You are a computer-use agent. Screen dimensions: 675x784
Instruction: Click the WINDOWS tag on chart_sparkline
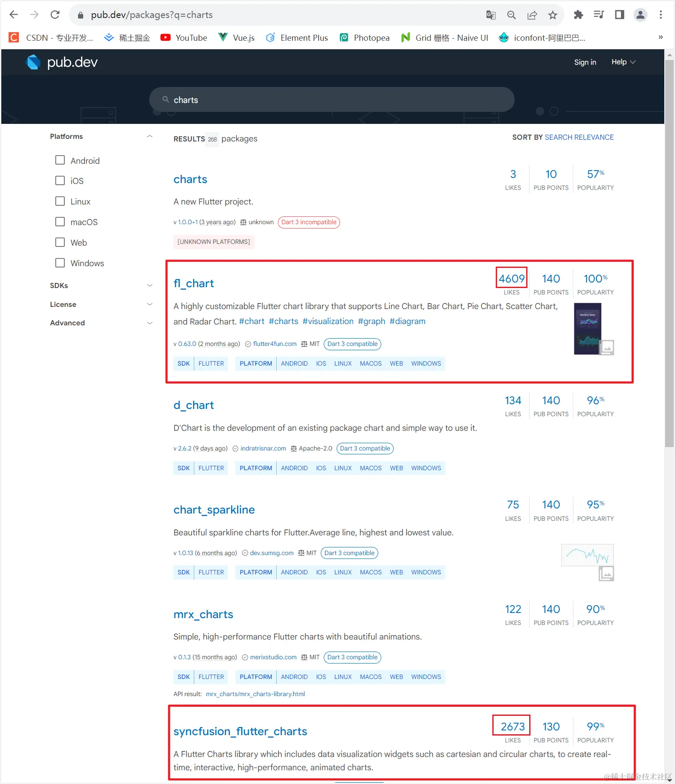click(x=426, y=572)
